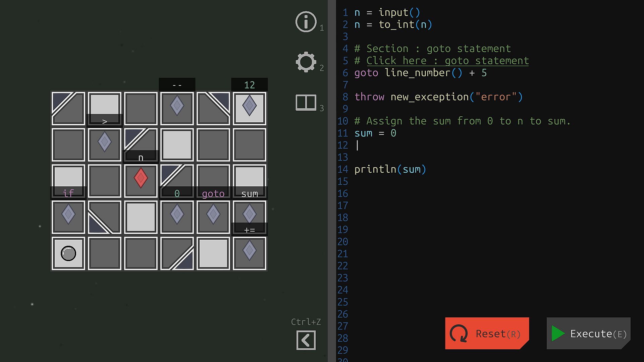
Task: Open the info panel icon
Action: (x=306, y=22)
